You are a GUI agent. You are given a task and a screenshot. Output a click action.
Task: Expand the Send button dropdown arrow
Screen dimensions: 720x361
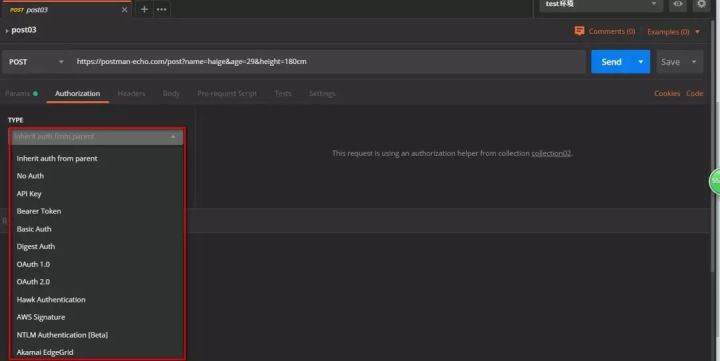[x=641, y=62]
